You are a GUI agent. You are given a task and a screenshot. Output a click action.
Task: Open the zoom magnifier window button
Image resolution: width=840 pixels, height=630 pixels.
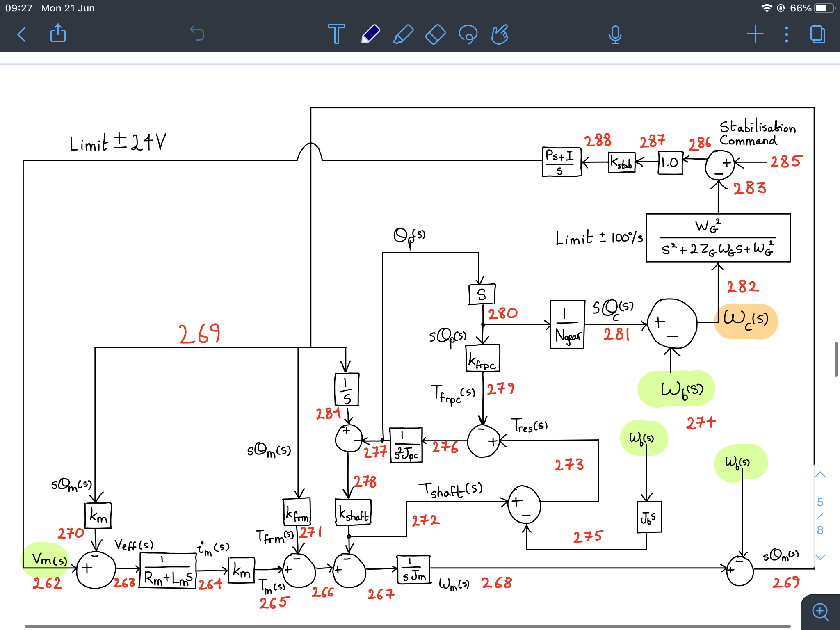[x=820, y=612]
